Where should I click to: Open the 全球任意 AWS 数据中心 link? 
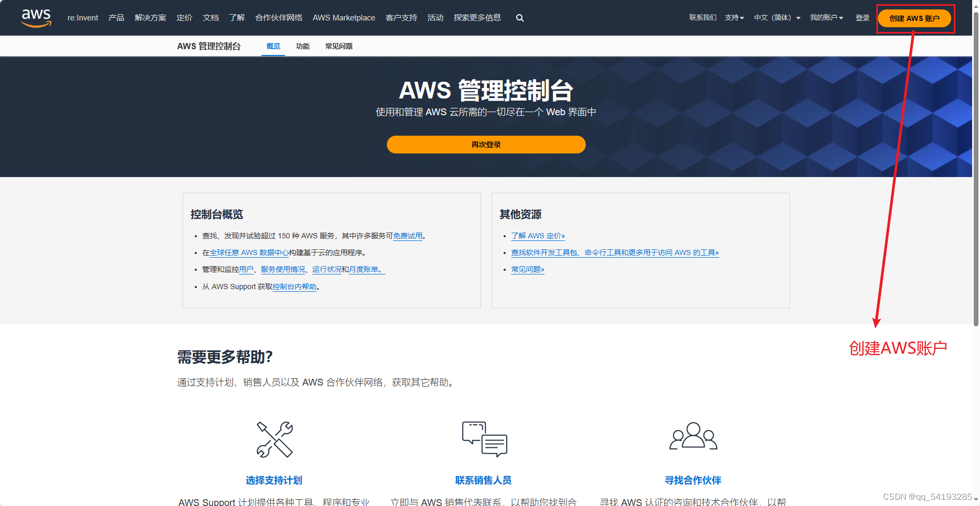tap(249, 252)
